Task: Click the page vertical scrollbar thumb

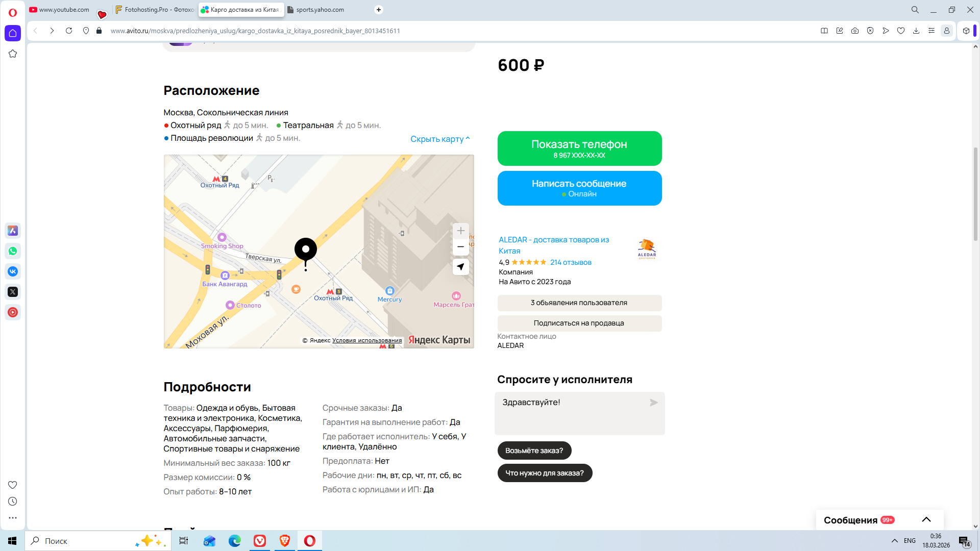Action: pos(975,194)
